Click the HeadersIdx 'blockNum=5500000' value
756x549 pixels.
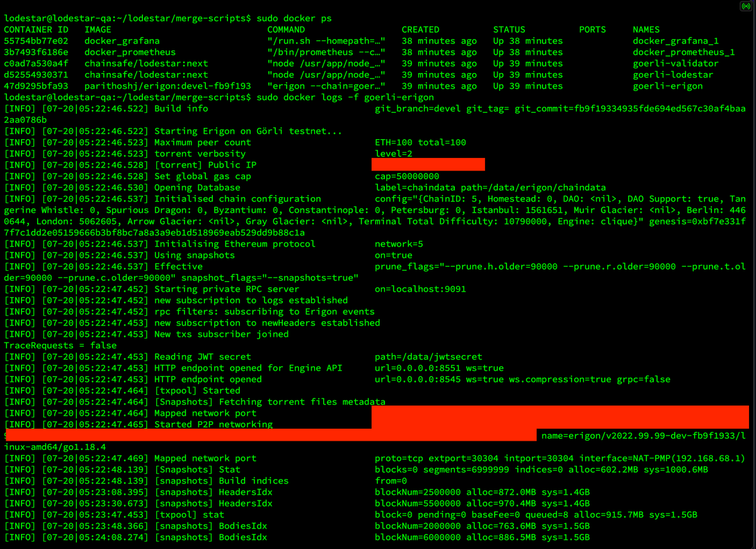[x=418, y=504]
